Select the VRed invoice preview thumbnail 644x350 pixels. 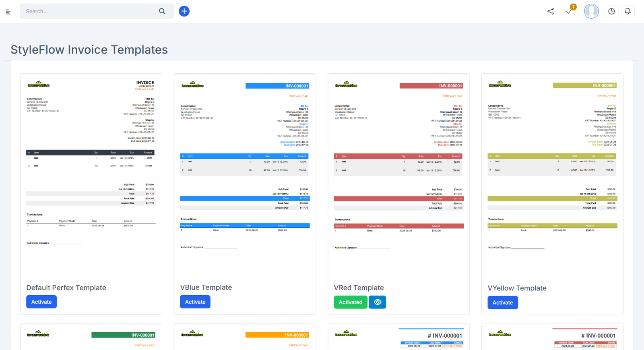[x=398, y=169]
